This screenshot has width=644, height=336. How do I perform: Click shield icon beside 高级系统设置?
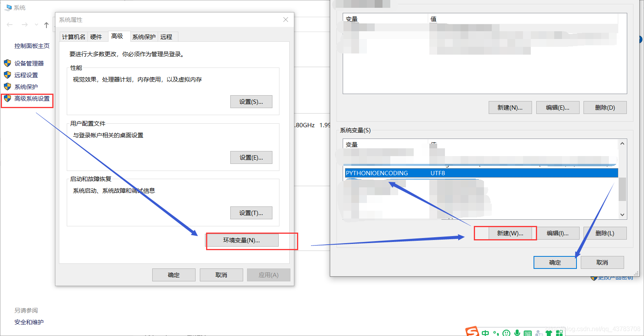pos(7,98)
